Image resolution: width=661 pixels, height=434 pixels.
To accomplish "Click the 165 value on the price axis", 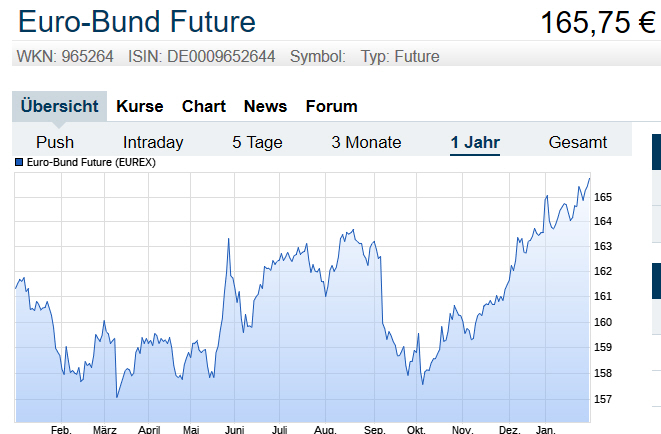I will (603, 196).
